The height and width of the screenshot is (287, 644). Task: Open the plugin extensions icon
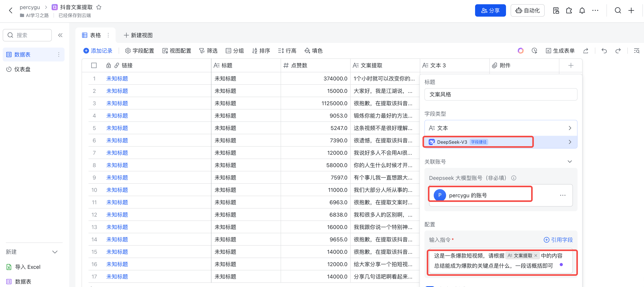(569, 10)
